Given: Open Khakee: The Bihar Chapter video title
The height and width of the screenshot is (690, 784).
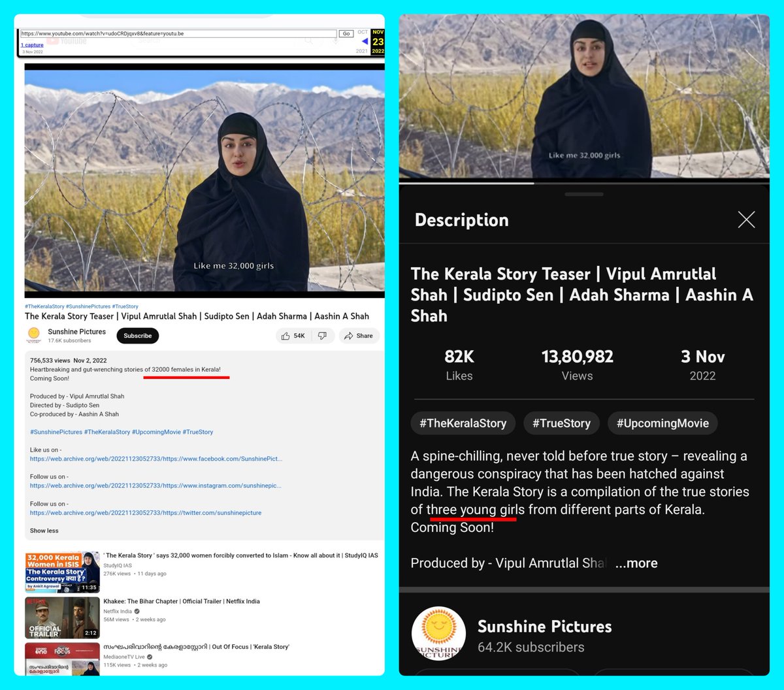Looking at the screenshot, I should [182, 601].
